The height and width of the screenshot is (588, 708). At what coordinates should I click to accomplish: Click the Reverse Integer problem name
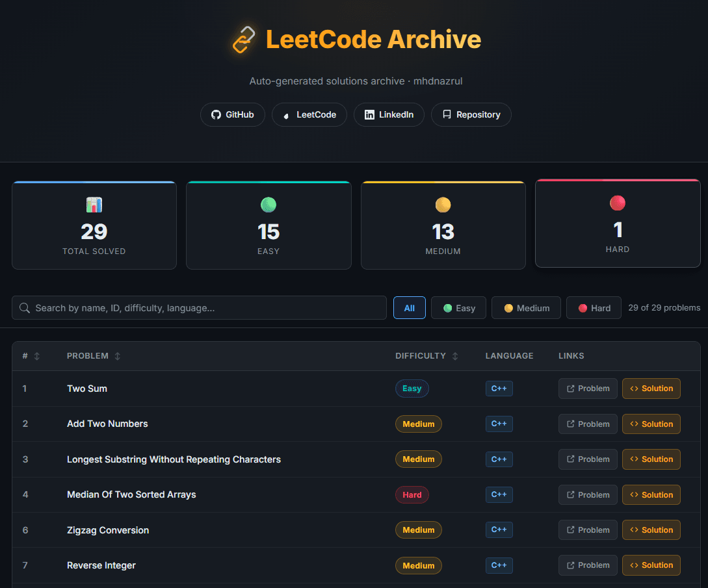tap(101, 565)
